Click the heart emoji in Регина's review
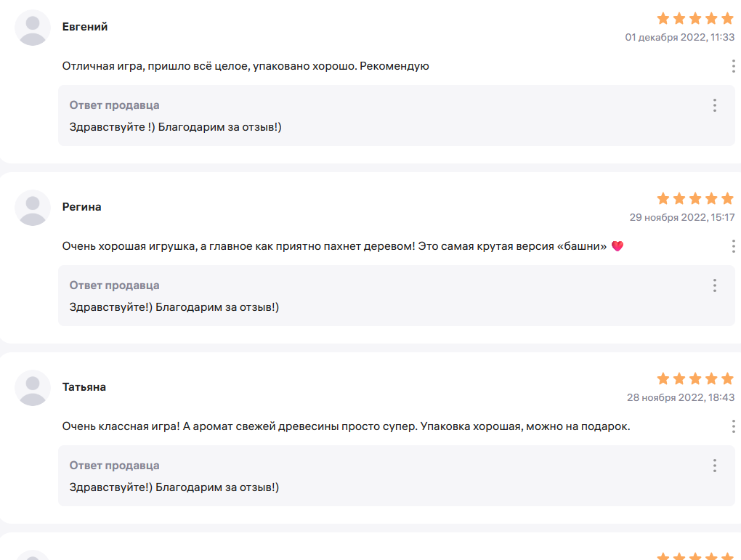The image size is (741, 560). coord(617,246)
